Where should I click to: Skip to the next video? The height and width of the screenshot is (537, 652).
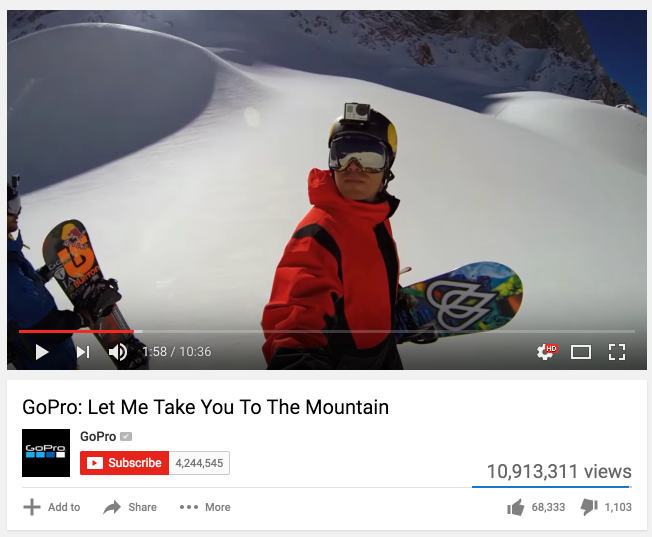pyautogui.click(x=83, y=352)
